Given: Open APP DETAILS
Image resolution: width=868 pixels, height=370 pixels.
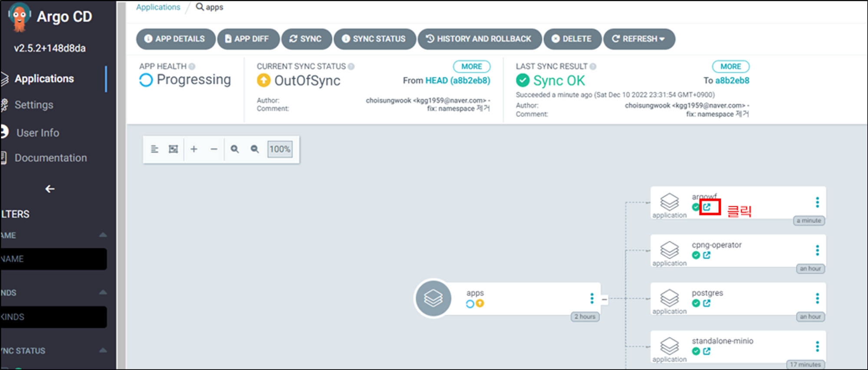Looking at the screenshot, I should 175,39.
